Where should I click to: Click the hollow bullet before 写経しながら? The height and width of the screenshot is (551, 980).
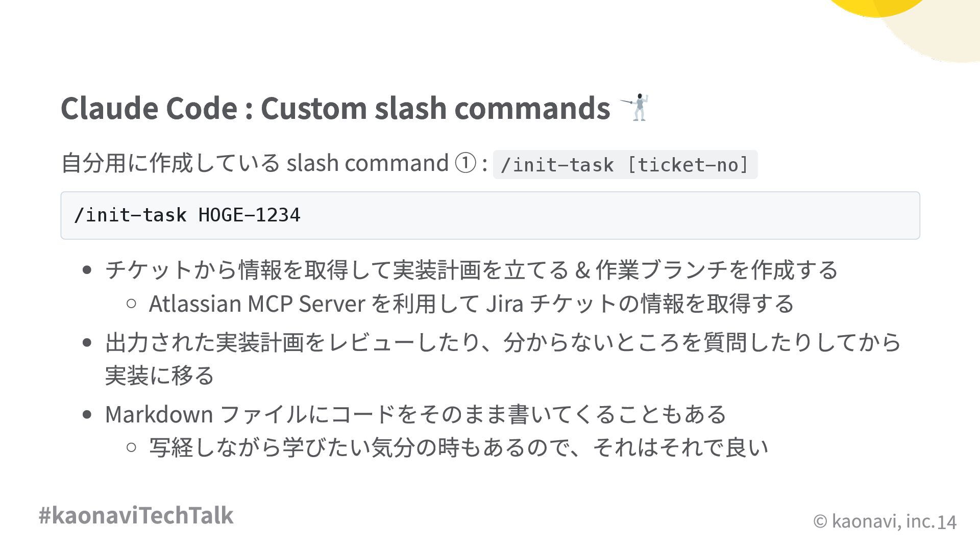[x=131, y=447]
